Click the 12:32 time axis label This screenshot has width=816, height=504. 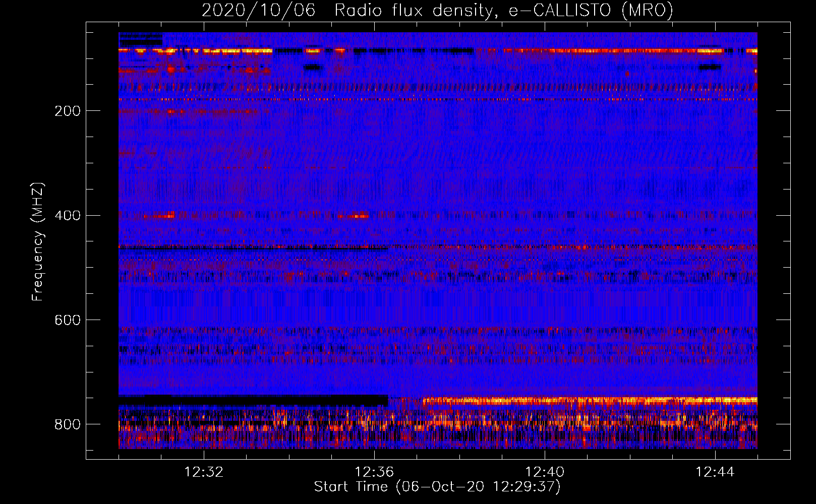(x=204, y=472)
